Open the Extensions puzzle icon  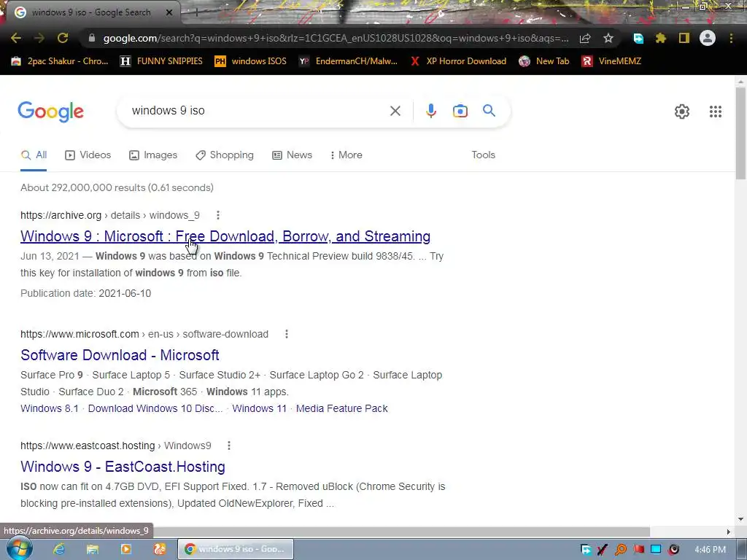[661, 38]
